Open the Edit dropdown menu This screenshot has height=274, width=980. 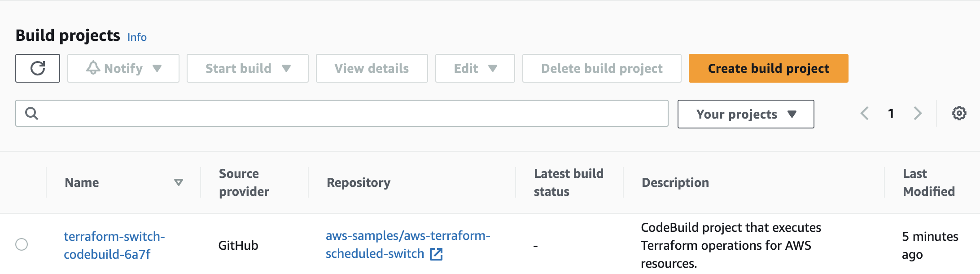pyautogui.click(x=475, y=68)
